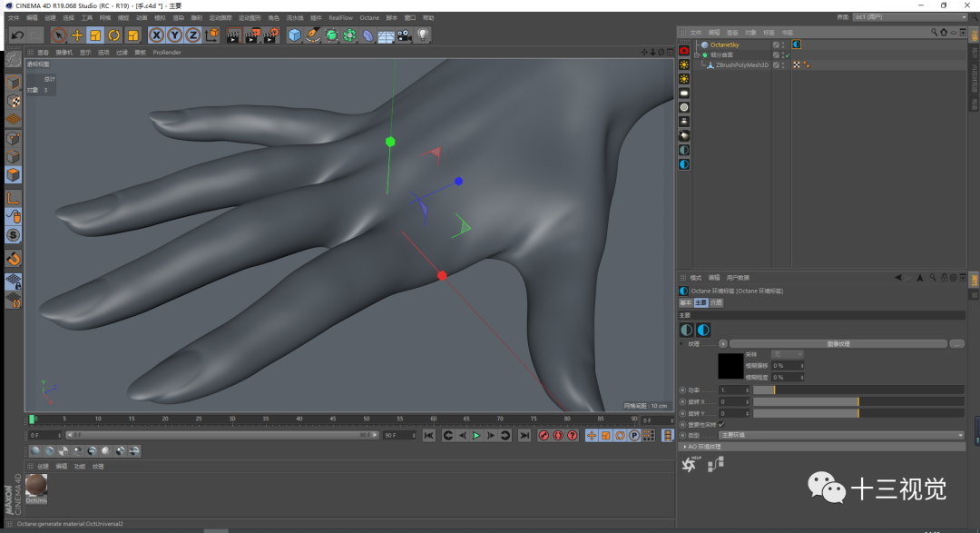Enable Model mode in left sidebar
This screenshot has width=980, height=533.
coord(13,83)
